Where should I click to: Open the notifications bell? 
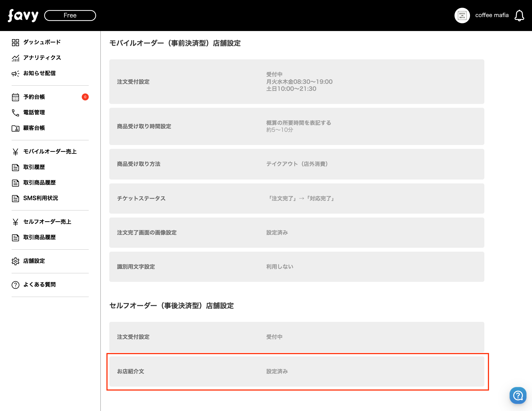(519, 16)
